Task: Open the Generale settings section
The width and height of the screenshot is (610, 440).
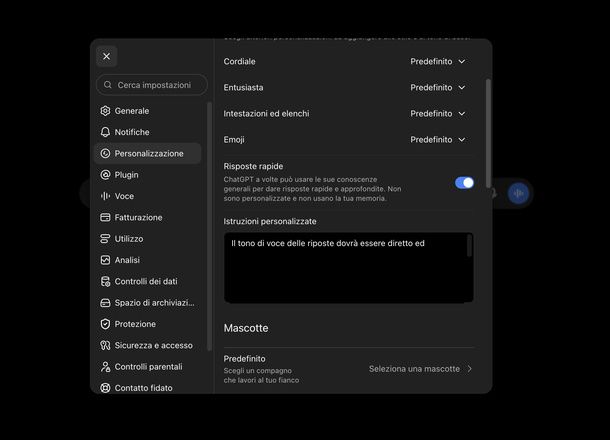Action: (147, 111)
